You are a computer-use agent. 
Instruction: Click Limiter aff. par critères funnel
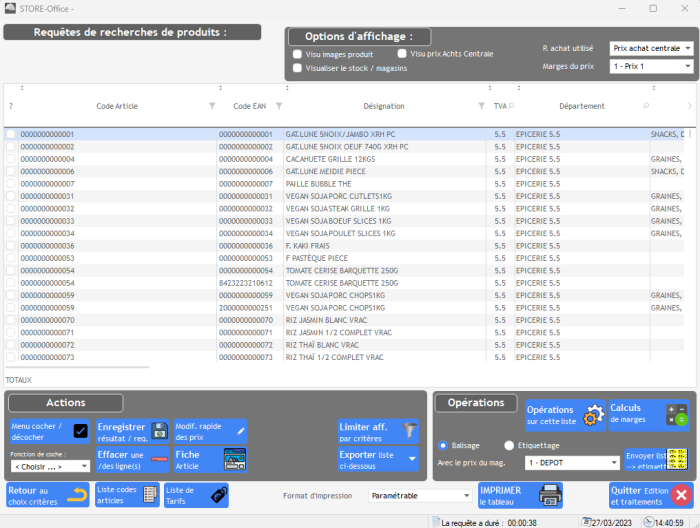click(x=379, y=431)
